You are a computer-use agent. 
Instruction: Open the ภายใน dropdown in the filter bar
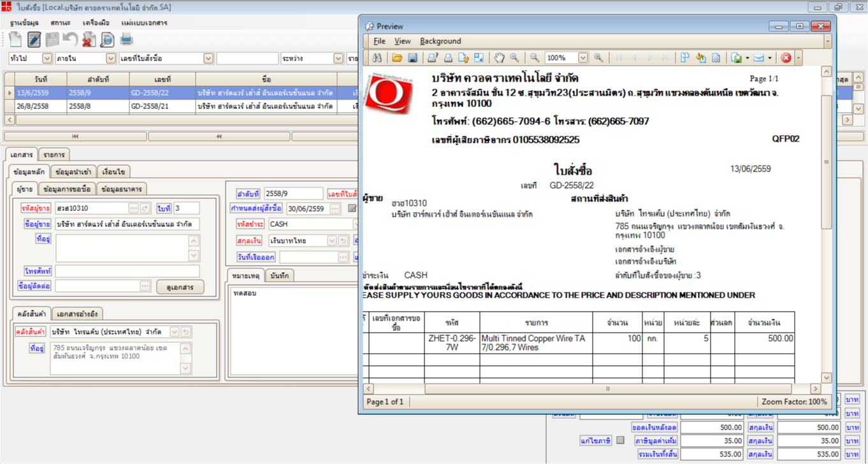click(x=110, y=59)
